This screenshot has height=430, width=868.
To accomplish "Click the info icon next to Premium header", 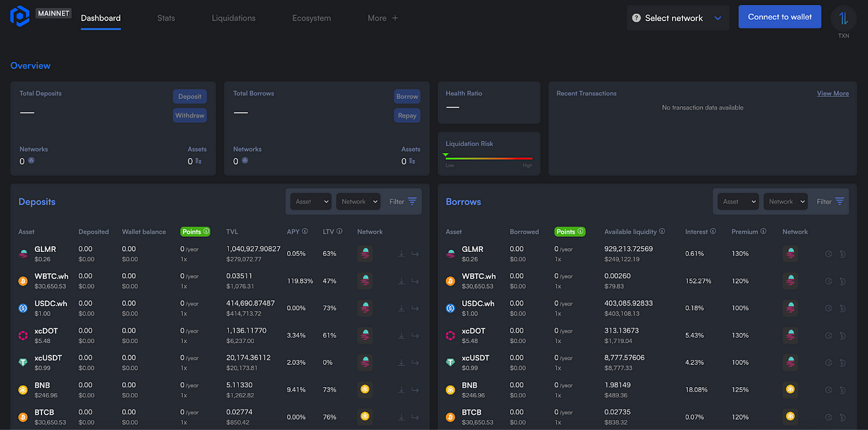I will (x=763, y=231).
